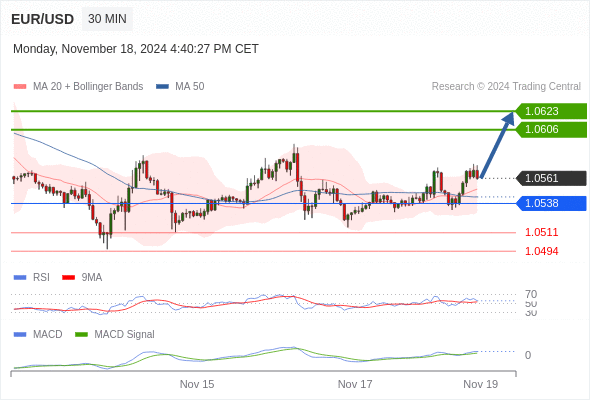Click the 1.0561 current price tag
This screenshot has height=400, width=590.
(551, 178)
